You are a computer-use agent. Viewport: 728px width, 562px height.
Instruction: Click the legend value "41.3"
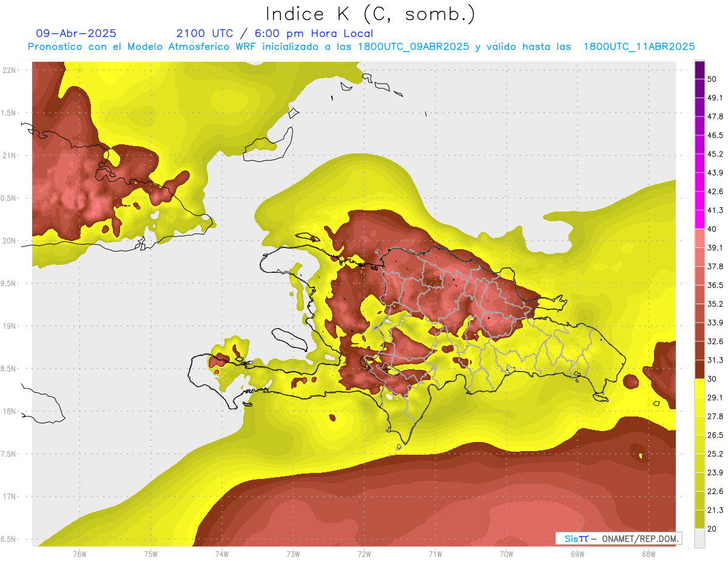(715, 210)
